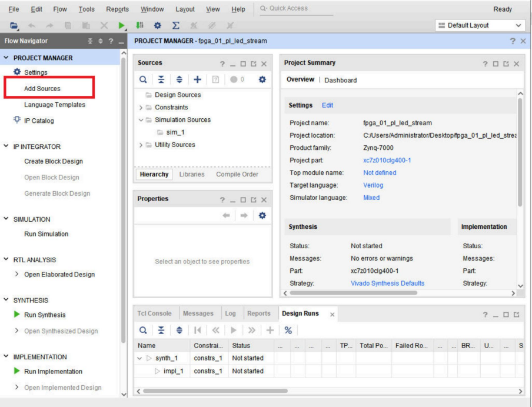Open the Flow menu
The image size is (532, 407).
(x=59, y=9)
